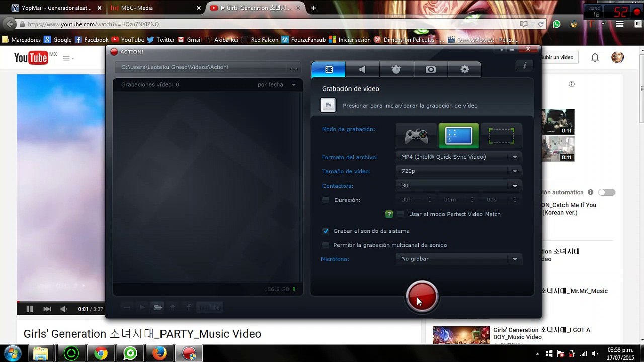Toggle YouTube autoplay switch
This screenshot has height=362, width=644.
(x=607, y=192)
